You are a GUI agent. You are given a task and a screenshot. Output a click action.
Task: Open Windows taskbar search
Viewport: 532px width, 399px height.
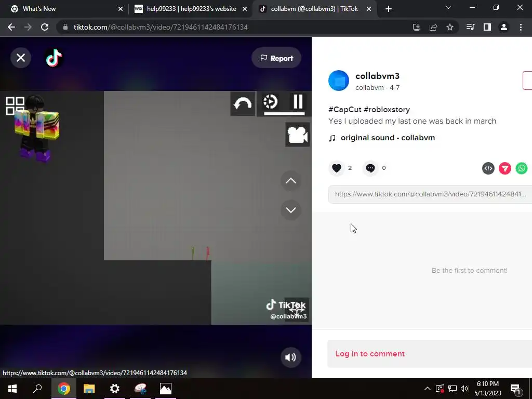point(37,389)
